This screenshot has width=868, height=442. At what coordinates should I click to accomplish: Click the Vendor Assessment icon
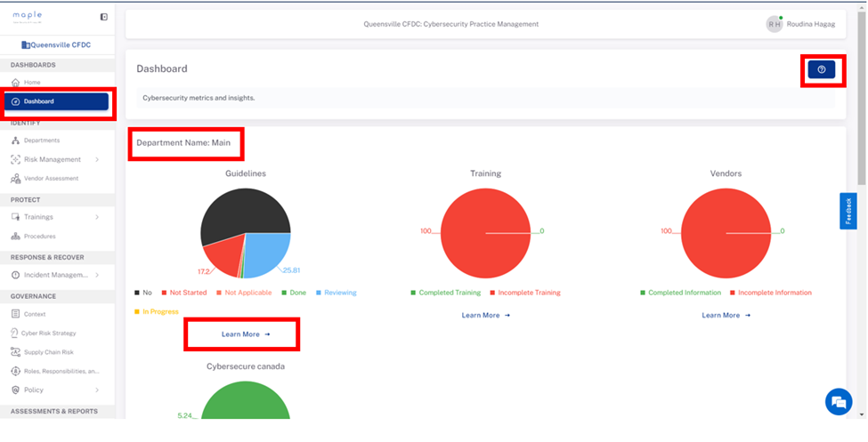15,179
